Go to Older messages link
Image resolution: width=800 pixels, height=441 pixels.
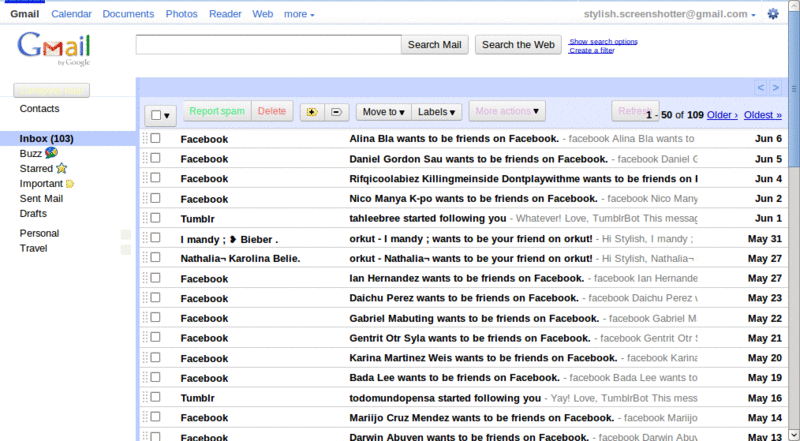[722, 115]
